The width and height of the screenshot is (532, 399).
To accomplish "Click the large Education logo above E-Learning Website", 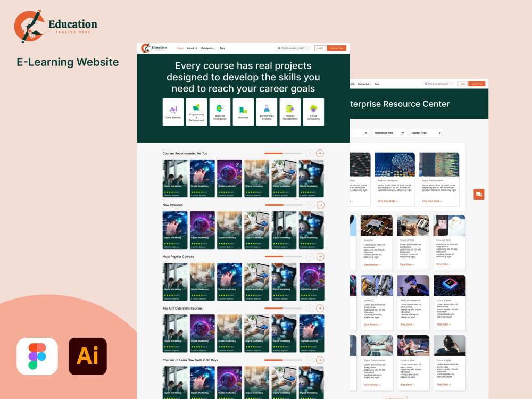I will (55, 26).
